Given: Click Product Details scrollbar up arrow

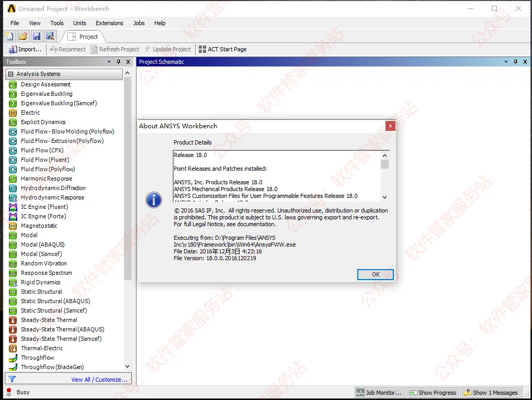Looking at the screenshot, I should (x=384, y=155).
